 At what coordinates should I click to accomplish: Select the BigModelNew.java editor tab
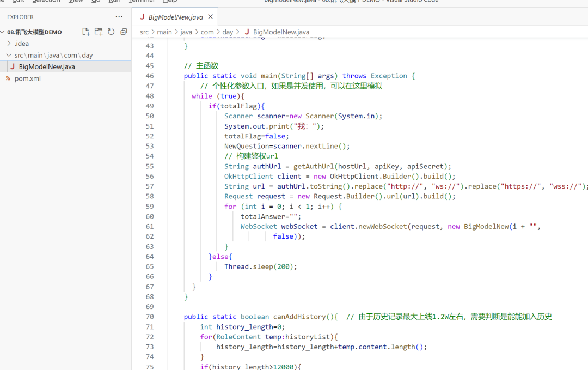coord(175,17)
